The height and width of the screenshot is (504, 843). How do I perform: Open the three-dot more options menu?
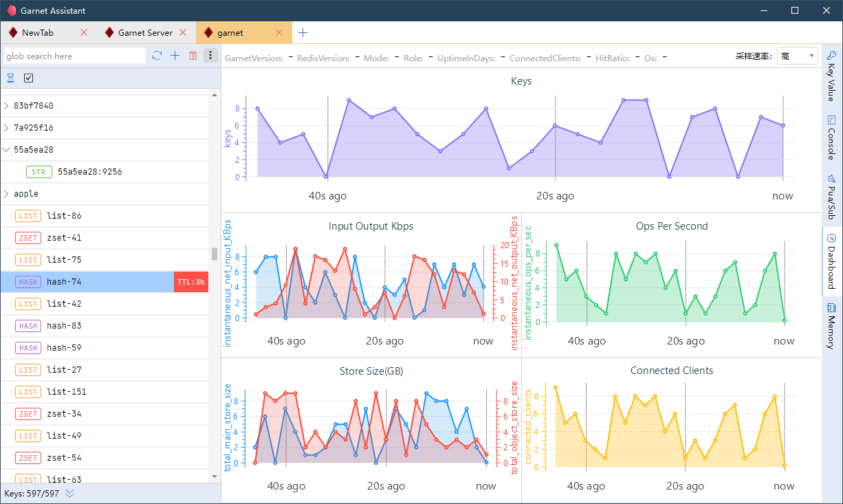click(210, 56)
